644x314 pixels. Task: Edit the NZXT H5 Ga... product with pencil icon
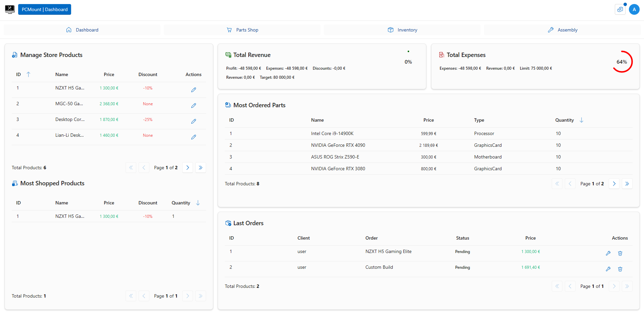[x=194, y=90]
